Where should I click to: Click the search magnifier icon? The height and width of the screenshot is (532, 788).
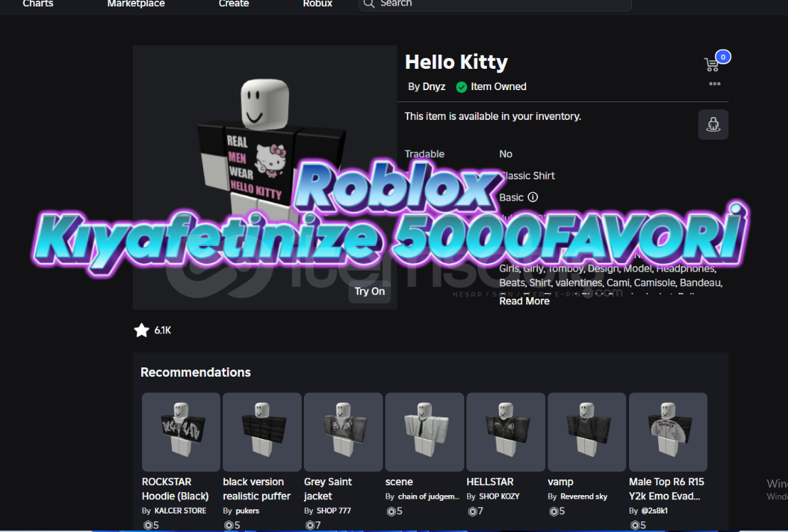pos(369,4)
